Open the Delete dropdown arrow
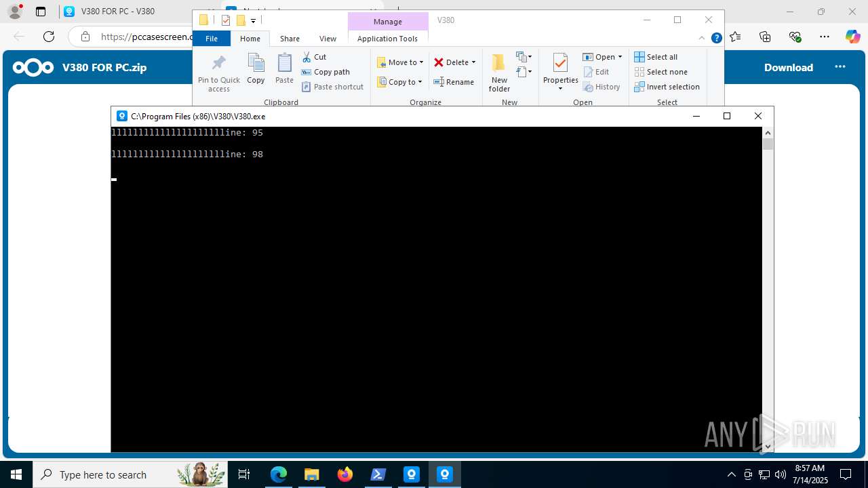Image resolution: width=868 pixels, height=488 pixels. click(473, 62)
